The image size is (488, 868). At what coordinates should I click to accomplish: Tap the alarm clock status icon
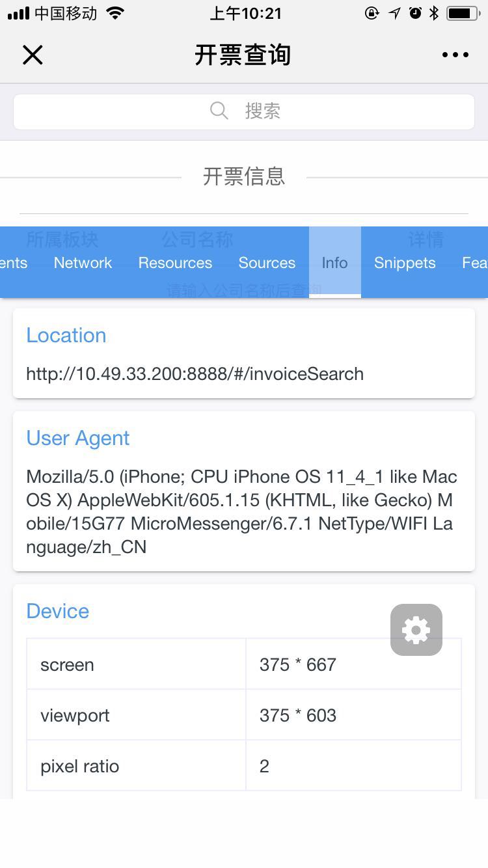click(415, 13)
